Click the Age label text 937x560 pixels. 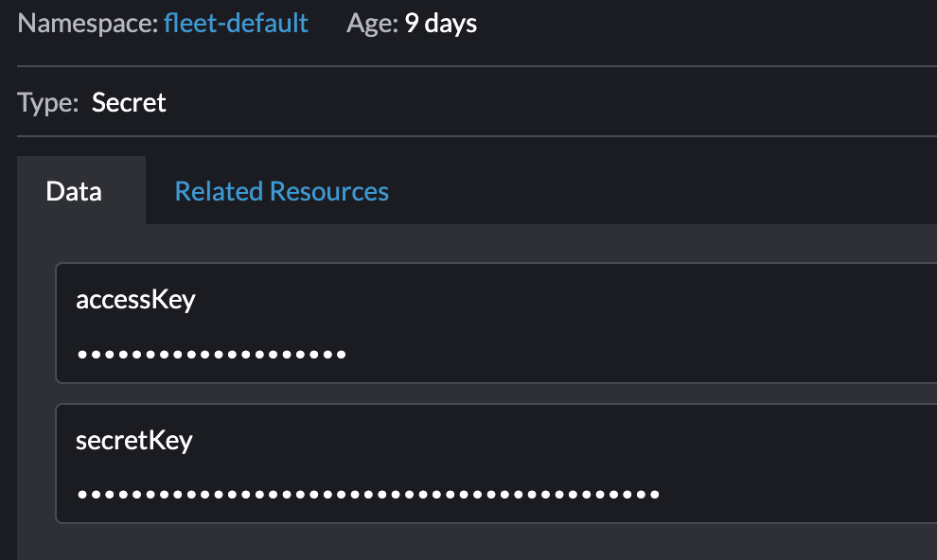371,23
